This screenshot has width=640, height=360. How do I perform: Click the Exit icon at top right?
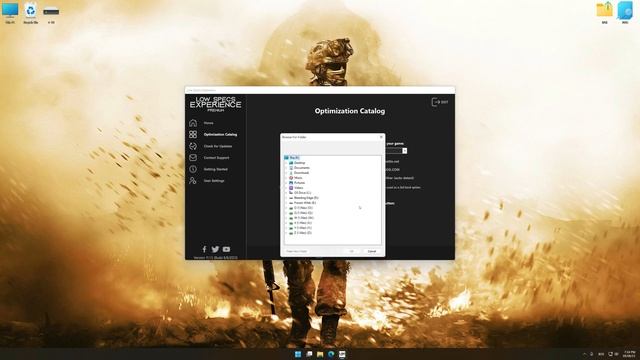click(x=440, y=102)
